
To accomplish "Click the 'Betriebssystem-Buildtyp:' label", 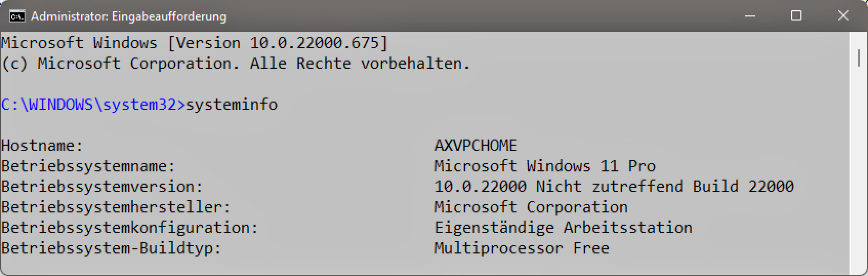I will click(x=111, y=248).
